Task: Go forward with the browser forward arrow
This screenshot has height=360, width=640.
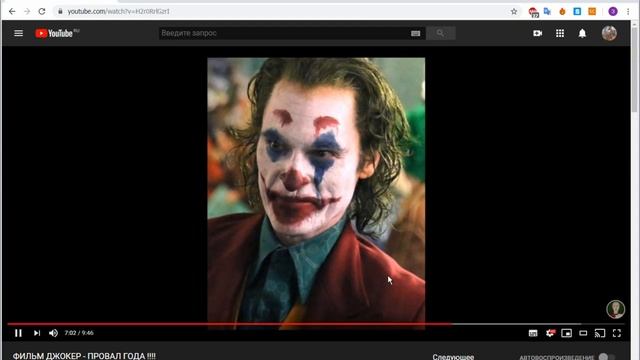Action: coord(27,11)
